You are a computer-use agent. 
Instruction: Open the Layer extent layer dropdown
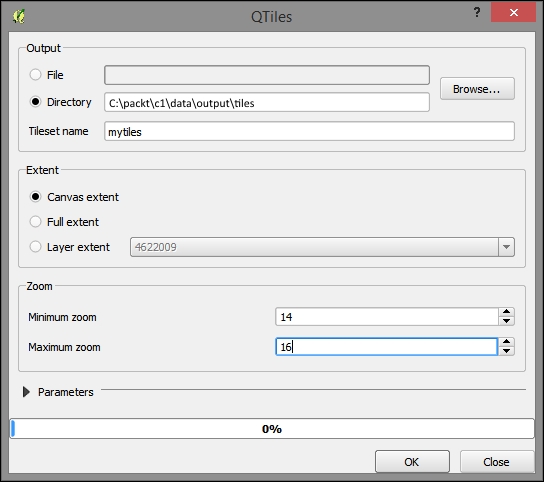tap(506, 247)
